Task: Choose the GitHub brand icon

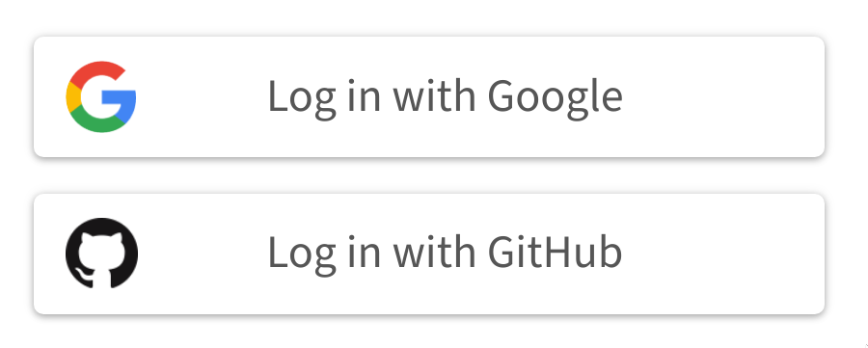Action: coord(101,254)
